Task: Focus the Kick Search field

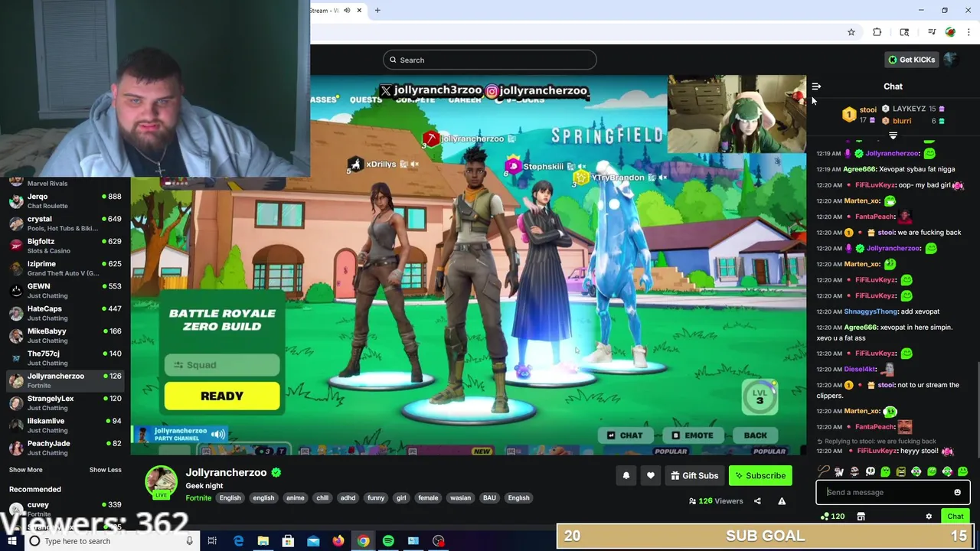Action: pyautogui.click(x=490, y=60)
